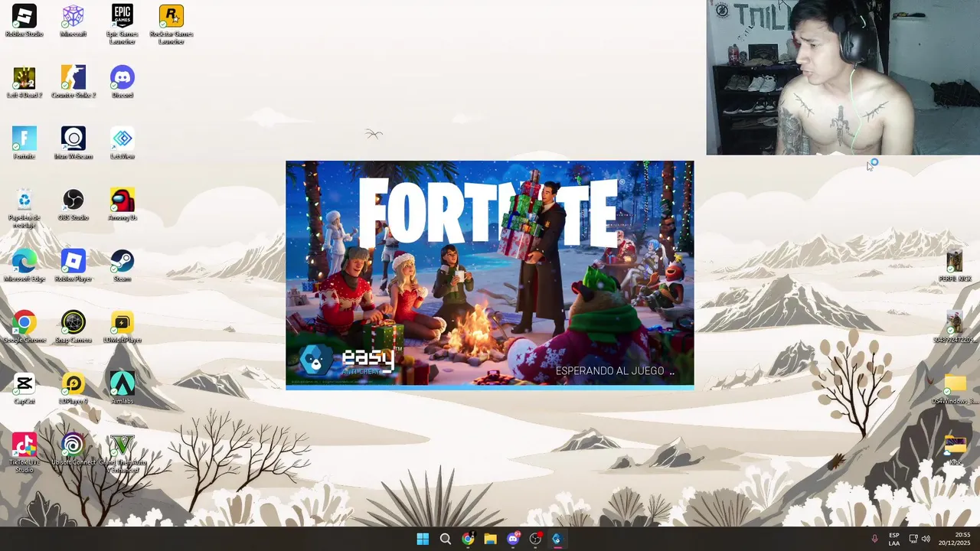980x551 pixels.
Task: Click the TikTok LIVE Studio shortcut
Action: 24,453
